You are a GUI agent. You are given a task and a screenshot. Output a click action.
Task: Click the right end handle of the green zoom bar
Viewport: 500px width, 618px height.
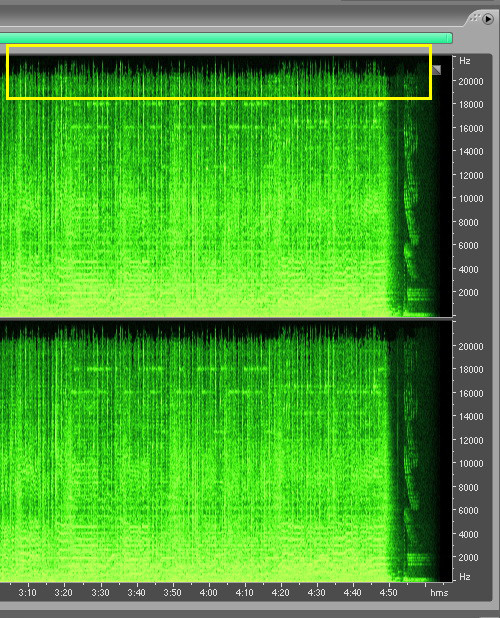[450, 38]
